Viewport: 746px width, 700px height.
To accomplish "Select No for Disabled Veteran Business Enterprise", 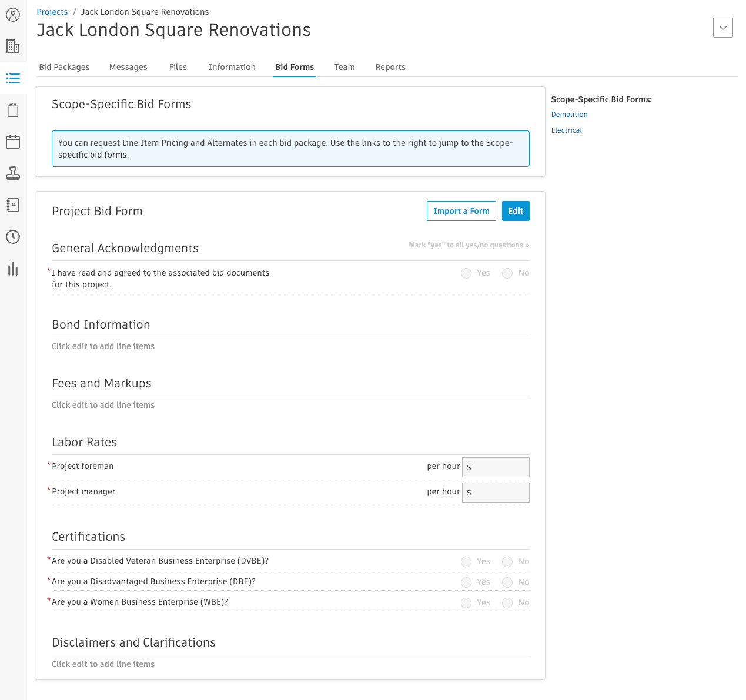I will (507, 562).
